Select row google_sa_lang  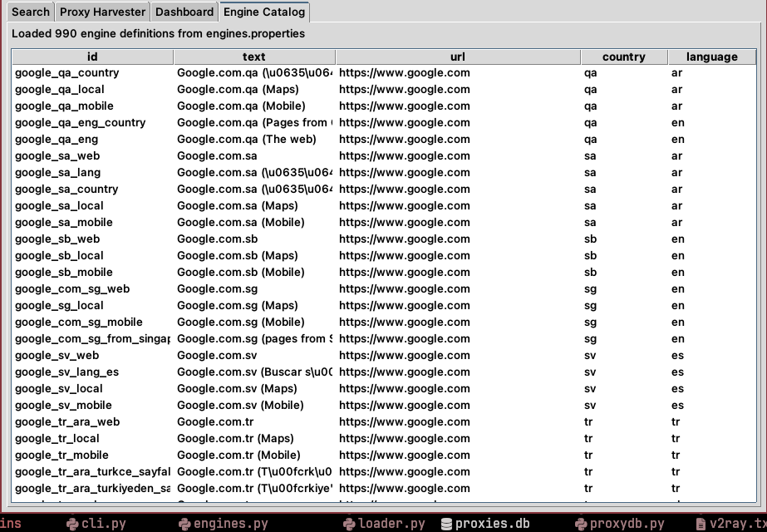pyautogui.click(x=384, y=173)
